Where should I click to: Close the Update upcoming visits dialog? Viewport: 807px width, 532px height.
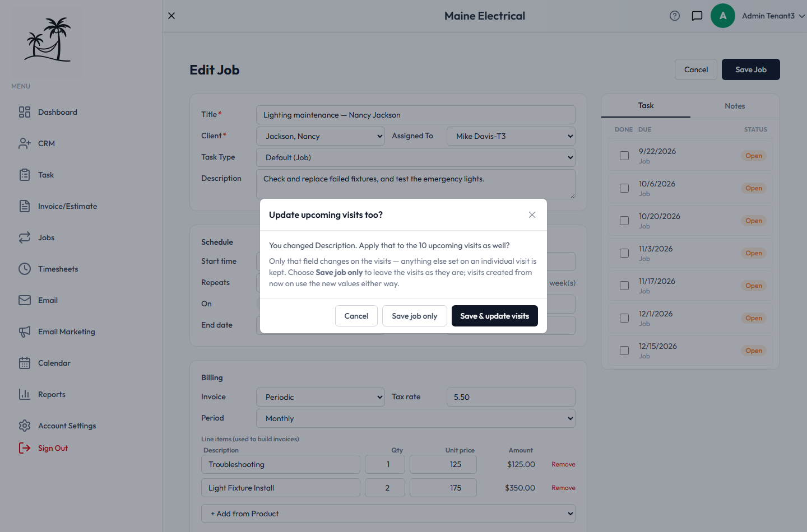point(532,215)
